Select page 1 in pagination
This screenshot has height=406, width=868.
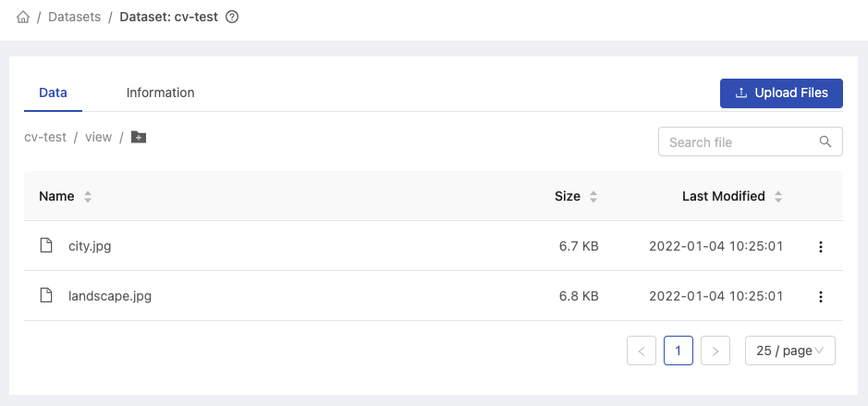pos(679,351)
